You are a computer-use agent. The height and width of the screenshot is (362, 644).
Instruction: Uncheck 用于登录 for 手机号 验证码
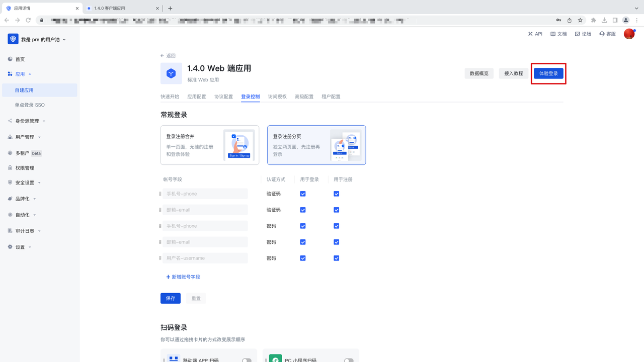point(303,194)
